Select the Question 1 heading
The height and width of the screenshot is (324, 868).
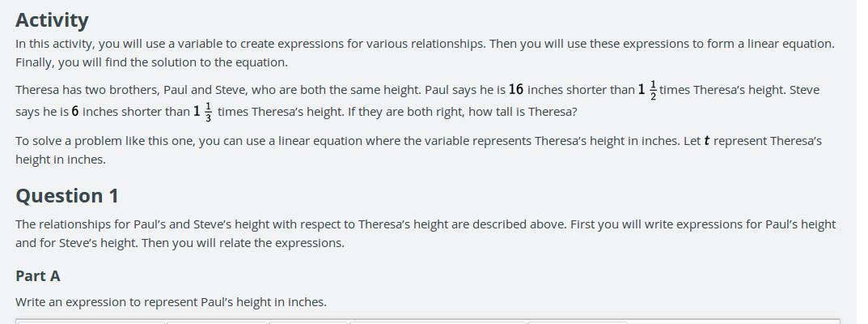pos(67,196)
